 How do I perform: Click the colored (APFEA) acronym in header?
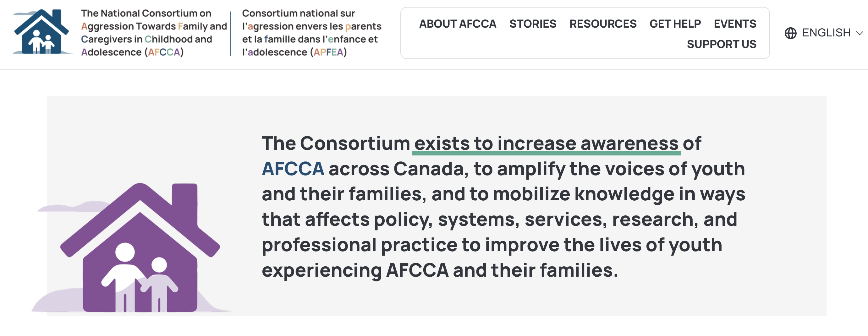328,52
